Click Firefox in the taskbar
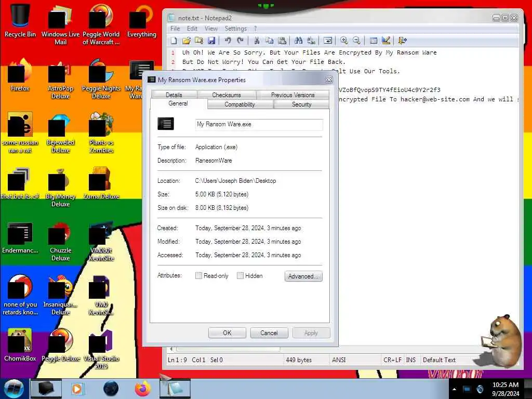This screenshot has width=532, height=399. click(143, 389)
